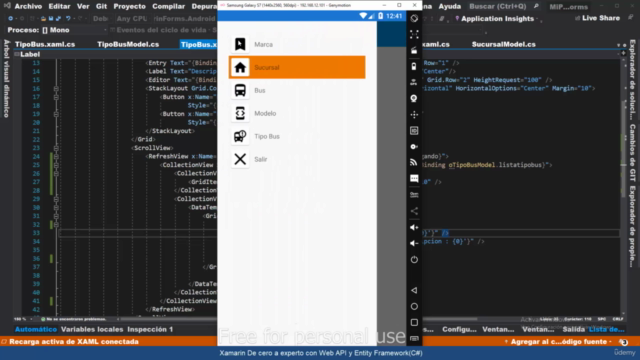Open Genymotion identifiers ID icon
Screen dimensions: 640x360
pos(414,131)
